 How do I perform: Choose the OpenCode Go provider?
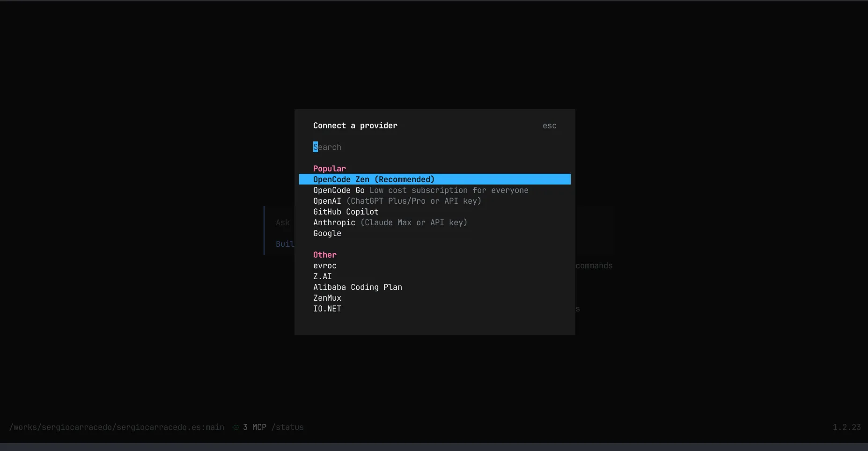338,190
